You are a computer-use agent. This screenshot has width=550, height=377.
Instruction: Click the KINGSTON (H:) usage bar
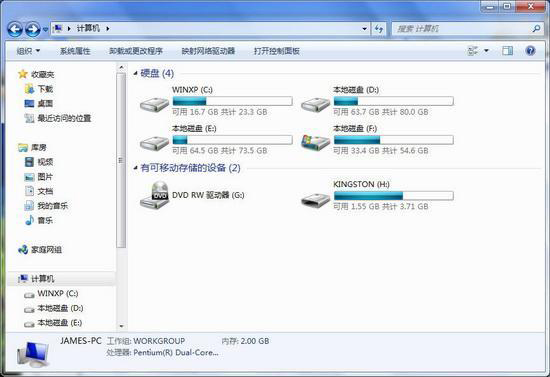(394, 195)
